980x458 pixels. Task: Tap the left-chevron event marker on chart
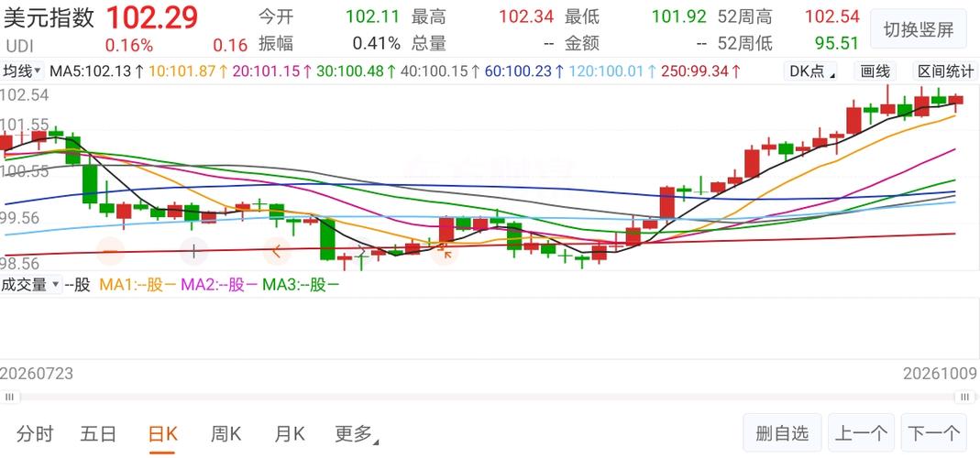tap(277, 252)
